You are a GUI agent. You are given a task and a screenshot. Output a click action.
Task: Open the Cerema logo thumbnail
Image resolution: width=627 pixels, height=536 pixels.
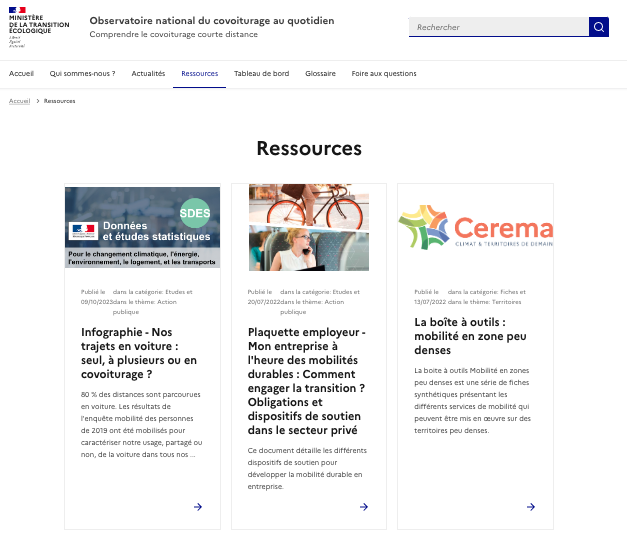(475, 227)
